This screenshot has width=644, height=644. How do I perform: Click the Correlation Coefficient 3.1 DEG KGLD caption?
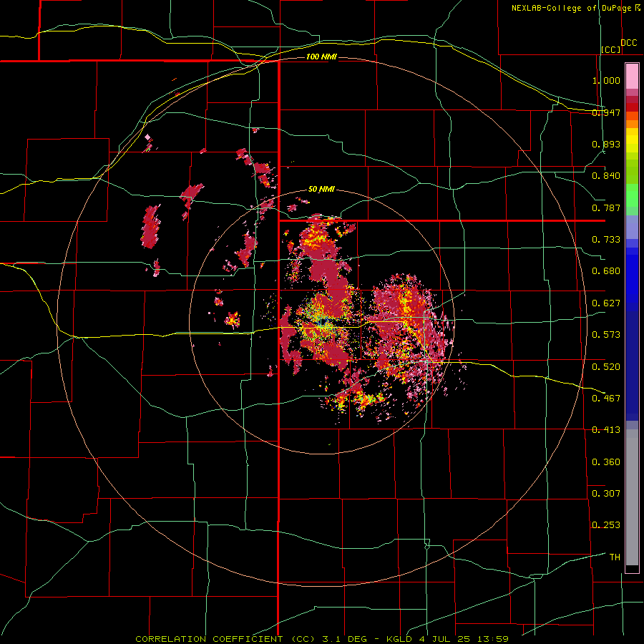[322, 639]
